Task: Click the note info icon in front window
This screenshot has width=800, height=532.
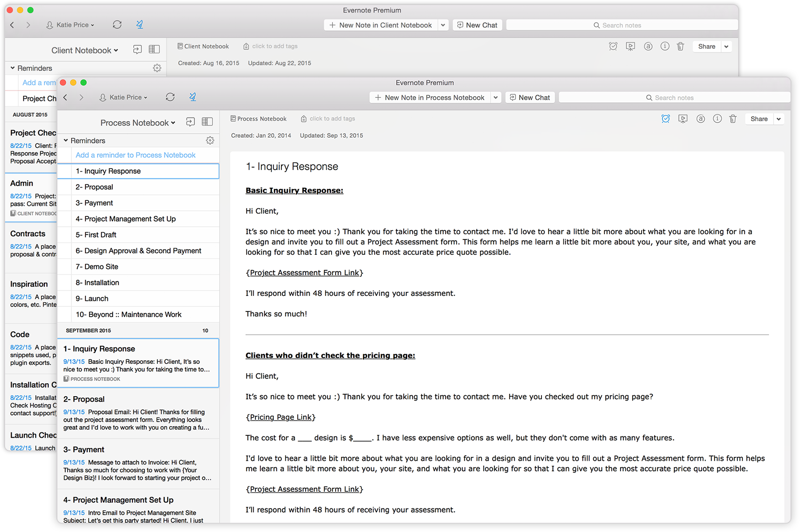Action: tap(717, 118)
